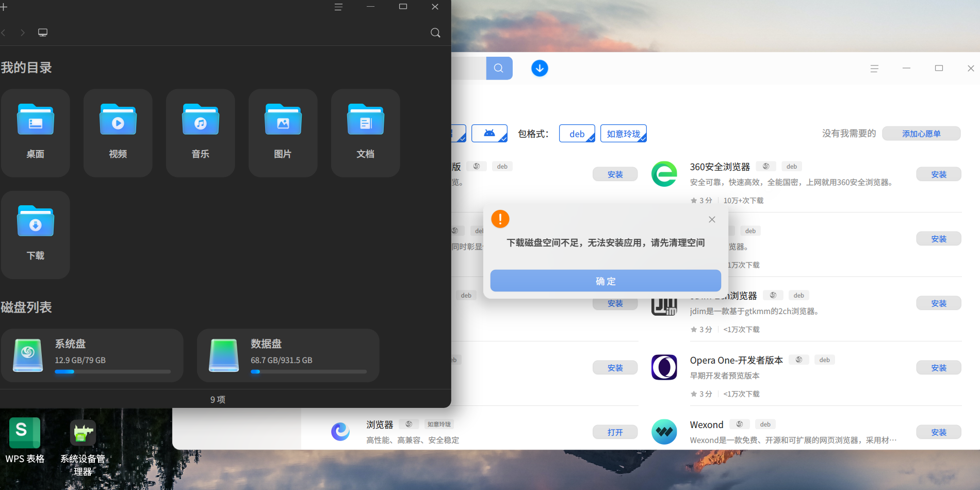Toggle the Android platform filter
Image resolution: width=980 pixels, height=490 pixels.
pos(489,134)
